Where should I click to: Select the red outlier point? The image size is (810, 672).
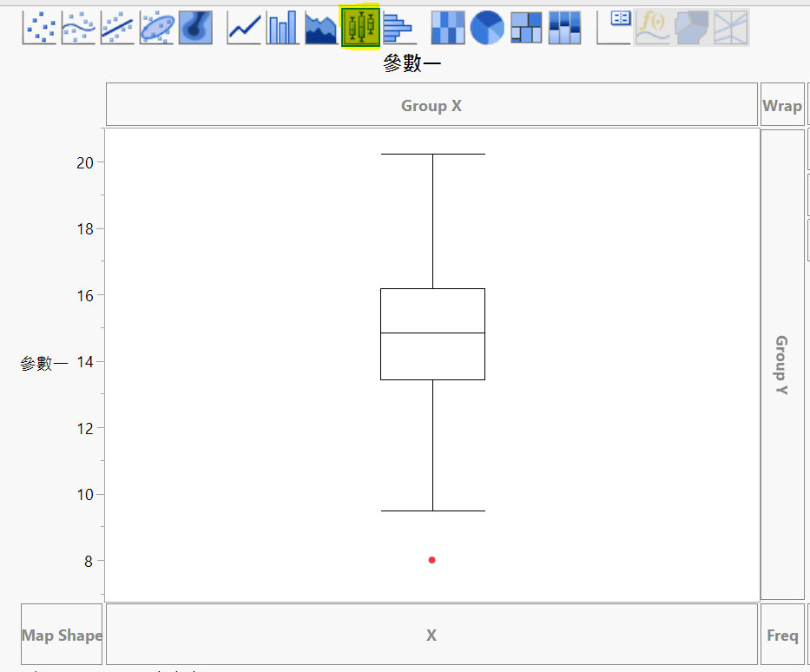(431, 560)
